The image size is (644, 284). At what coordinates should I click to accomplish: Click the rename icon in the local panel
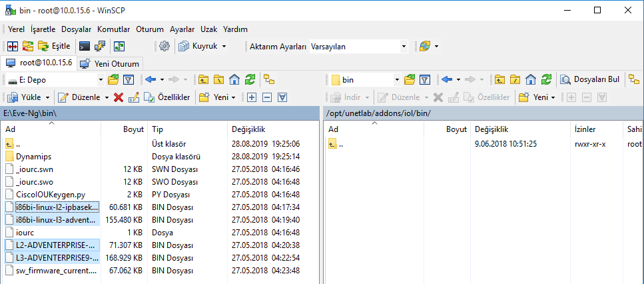[134, 97]
